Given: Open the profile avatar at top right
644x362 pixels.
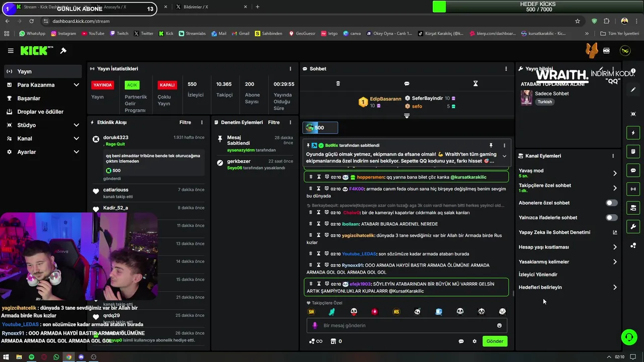Looking at the screenshot, I should pyautogui.click(x=625, y=51).
